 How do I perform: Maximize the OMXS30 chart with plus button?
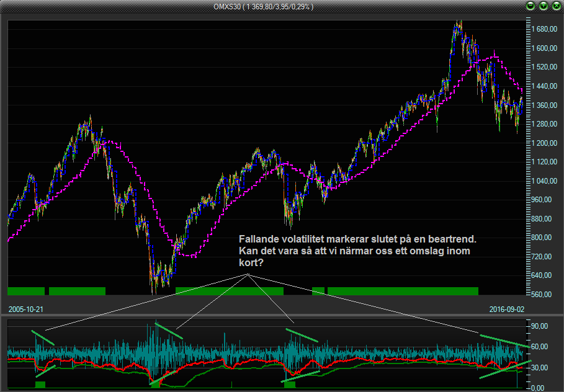point(544,6)
